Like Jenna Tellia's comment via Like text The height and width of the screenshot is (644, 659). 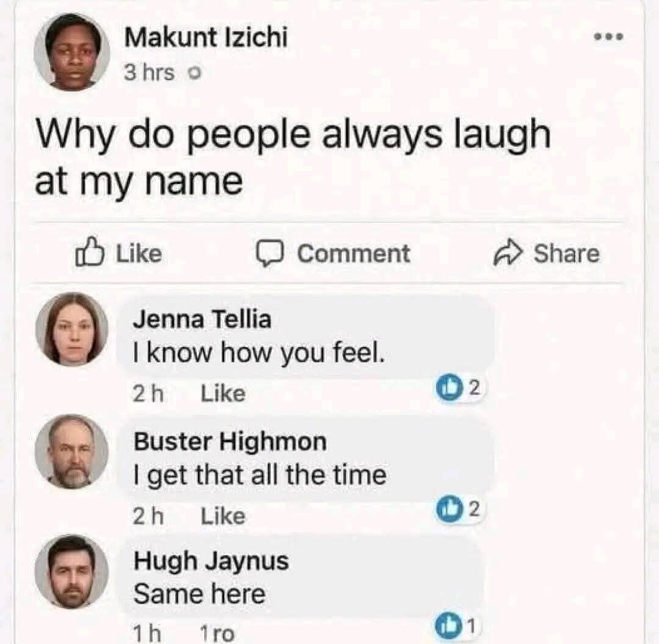(223, 394)
